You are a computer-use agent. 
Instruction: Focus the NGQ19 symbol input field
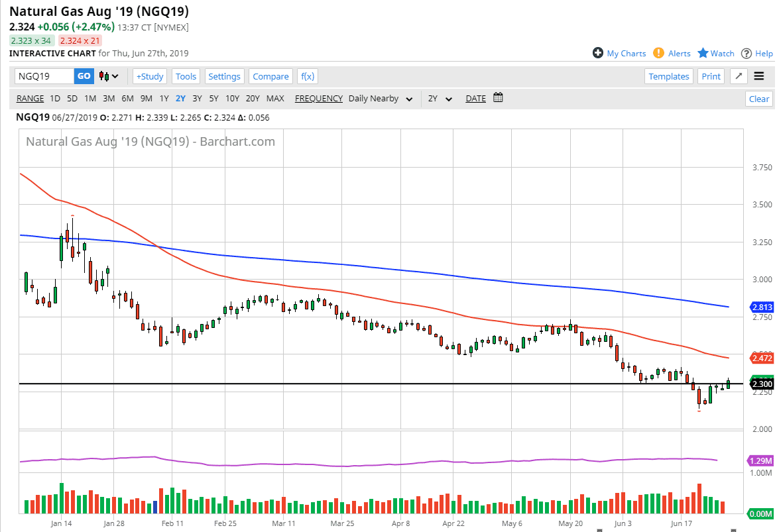pos(44,76)
